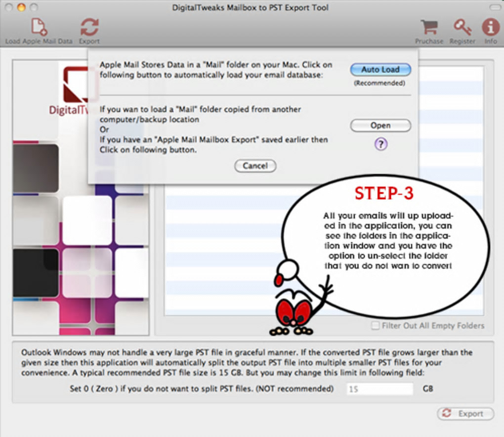
Task: Click the Export toolbar icon
Action: (x=89, y=27)
